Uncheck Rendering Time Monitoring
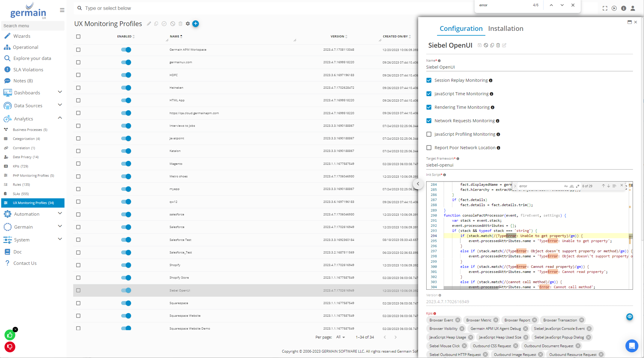The image size is (644, 358). [x=429, y=107]
